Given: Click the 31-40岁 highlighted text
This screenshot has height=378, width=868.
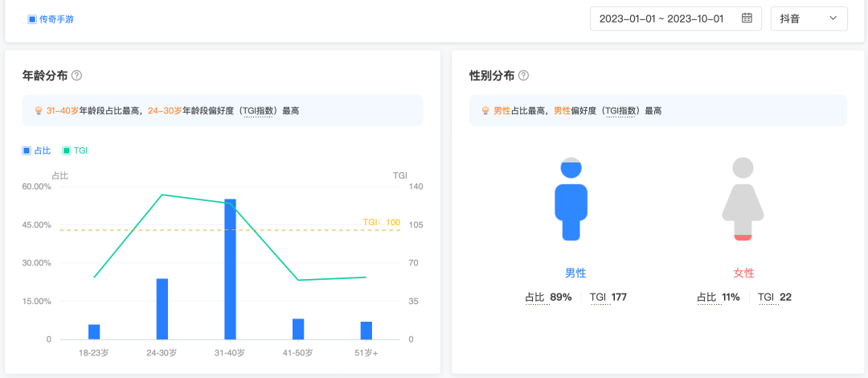Looking at the screenshot, I should pos(62,111).
